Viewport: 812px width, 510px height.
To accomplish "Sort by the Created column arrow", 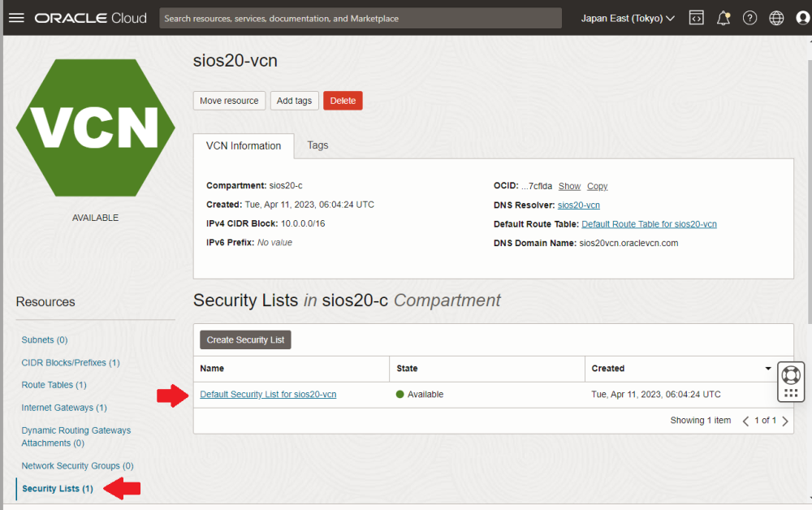I will [768, 369].
